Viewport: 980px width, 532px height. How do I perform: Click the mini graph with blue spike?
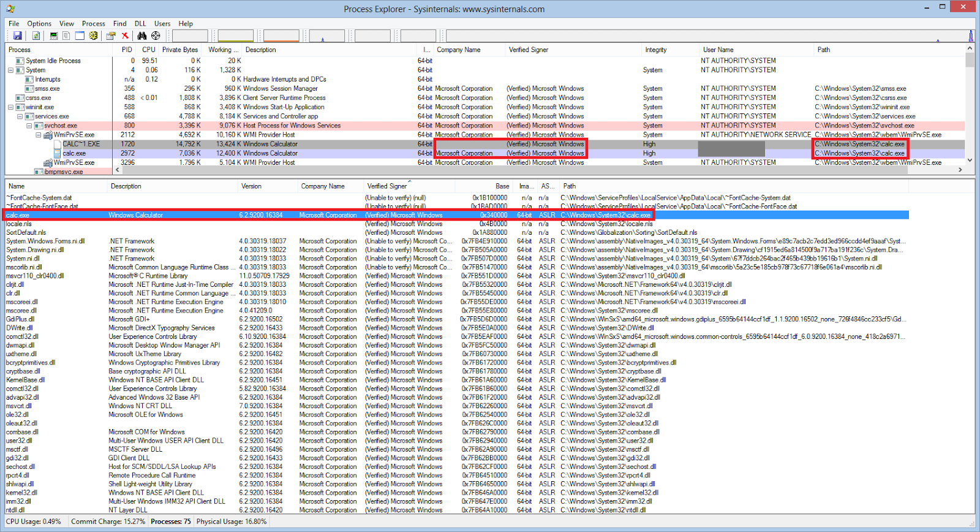[327, 36]
